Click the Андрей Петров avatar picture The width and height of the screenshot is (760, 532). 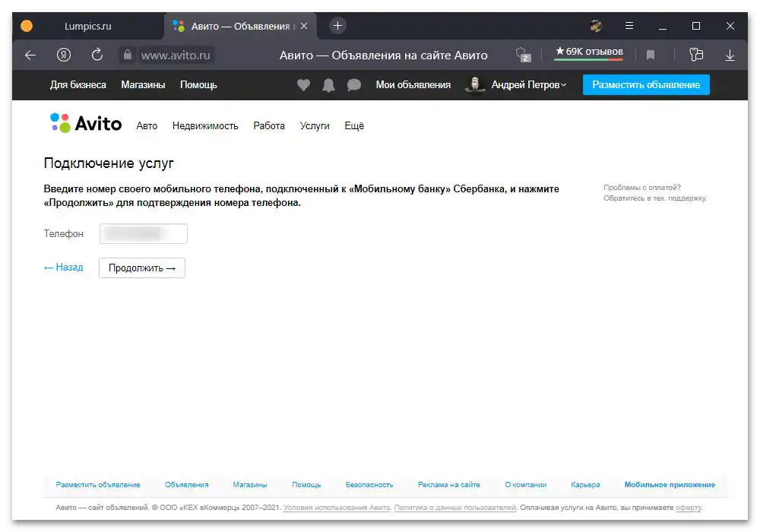click(x=475, y=84)
